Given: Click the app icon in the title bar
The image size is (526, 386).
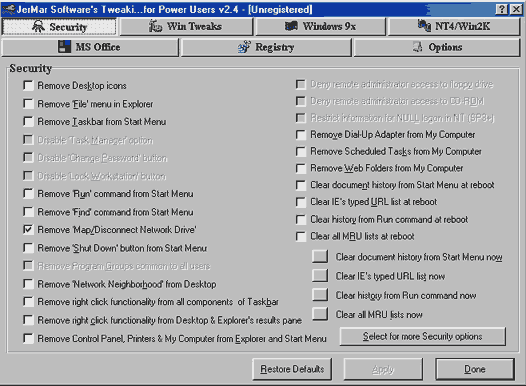Looking at the screenshot, I should tap(8, 9).
